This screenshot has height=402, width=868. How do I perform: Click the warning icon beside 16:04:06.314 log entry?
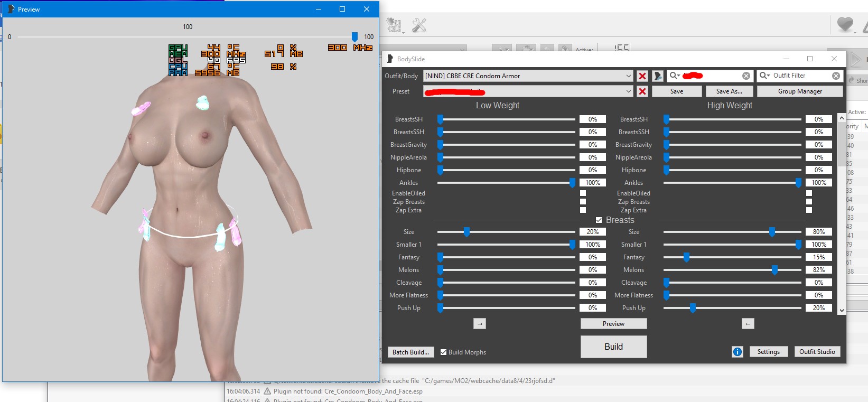click(267, 391)
